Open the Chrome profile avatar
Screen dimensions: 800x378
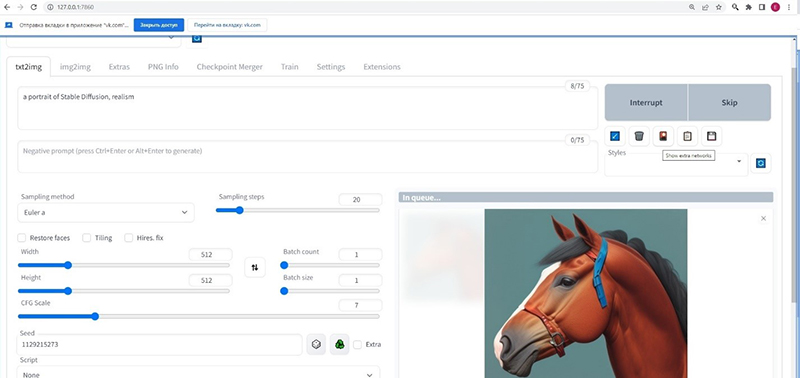coord(776,7)
